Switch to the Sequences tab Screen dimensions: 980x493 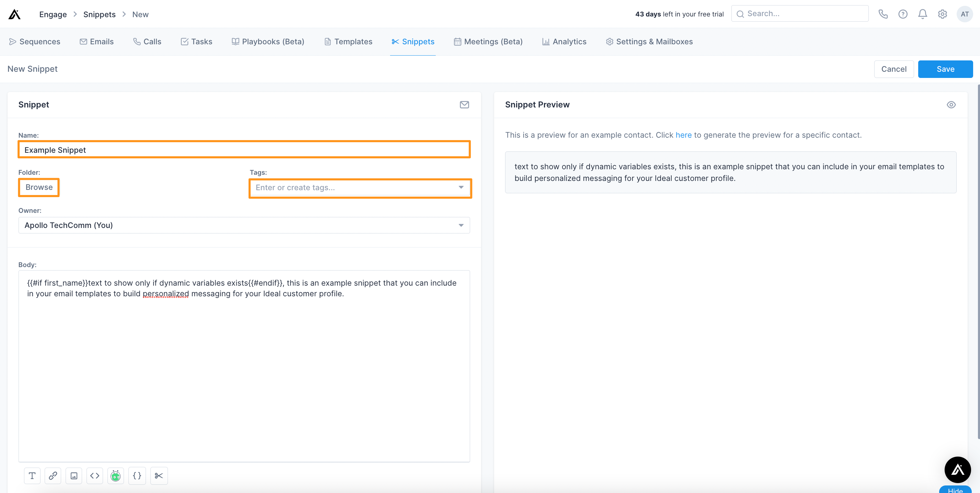(x=35, y=42)
